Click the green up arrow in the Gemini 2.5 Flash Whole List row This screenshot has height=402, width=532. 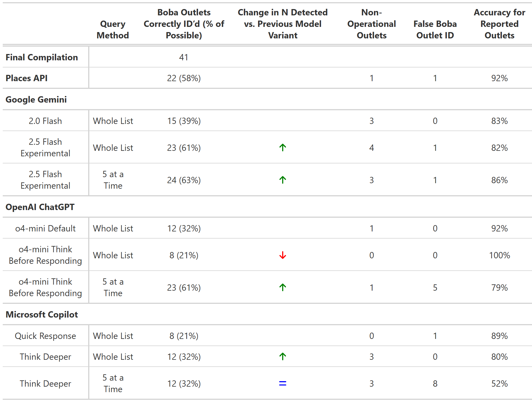tap(283, 148)
